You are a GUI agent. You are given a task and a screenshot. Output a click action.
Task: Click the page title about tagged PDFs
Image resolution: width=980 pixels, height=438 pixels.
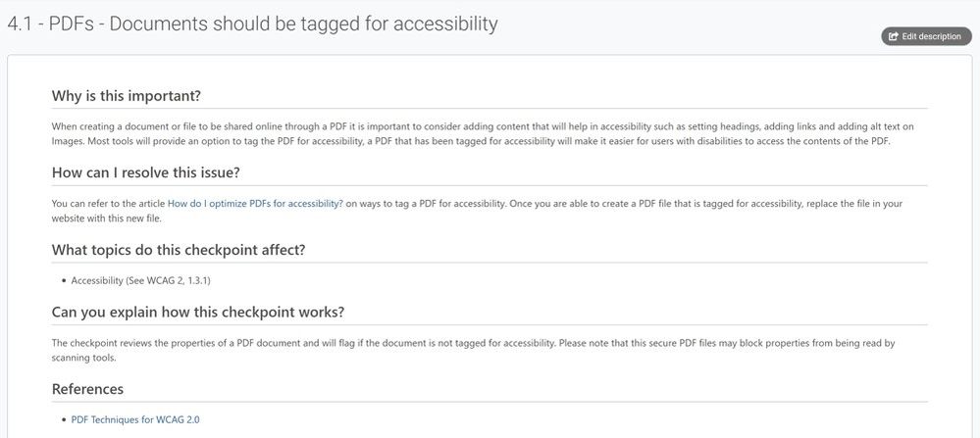tap(252, 24)
